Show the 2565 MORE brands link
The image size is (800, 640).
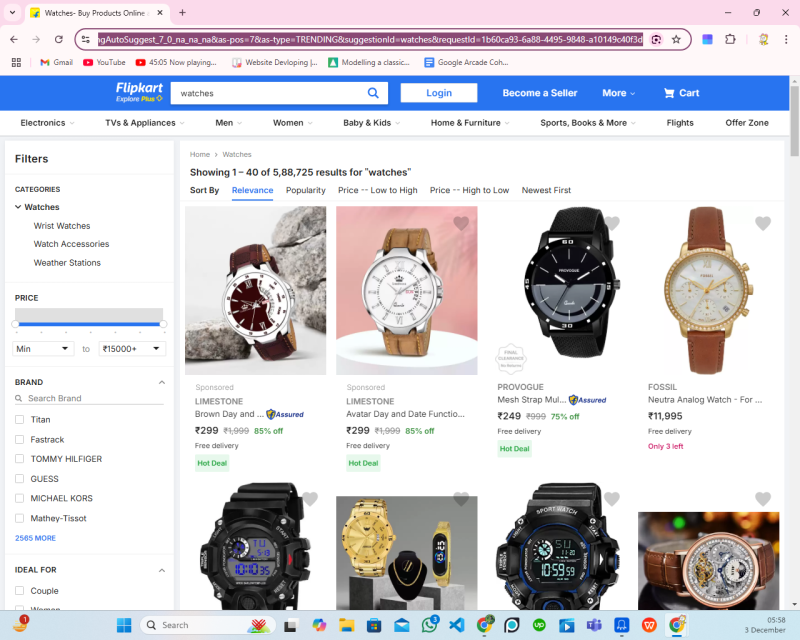click(35, 538)
